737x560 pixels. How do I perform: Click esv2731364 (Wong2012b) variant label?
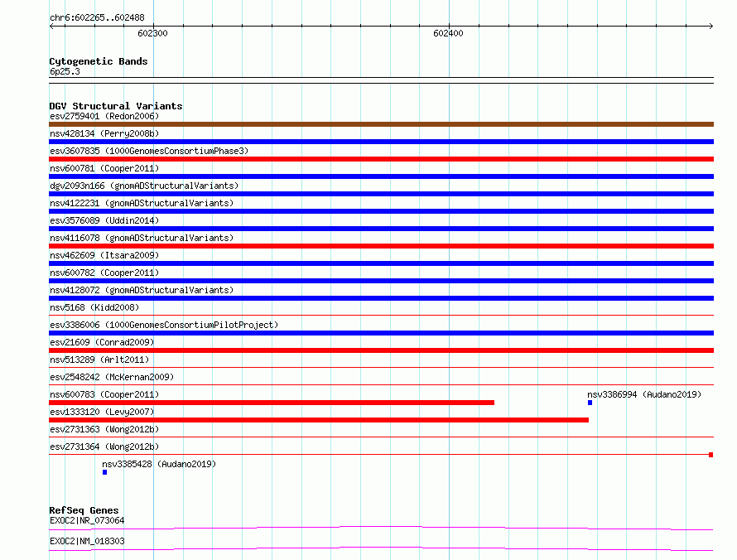(x=104, y=447)
